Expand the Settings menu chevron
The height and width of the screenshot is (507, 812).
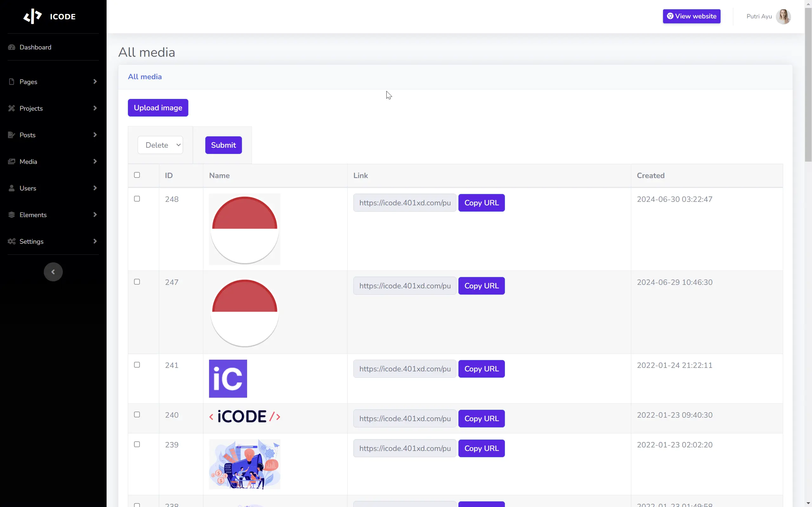95,241
